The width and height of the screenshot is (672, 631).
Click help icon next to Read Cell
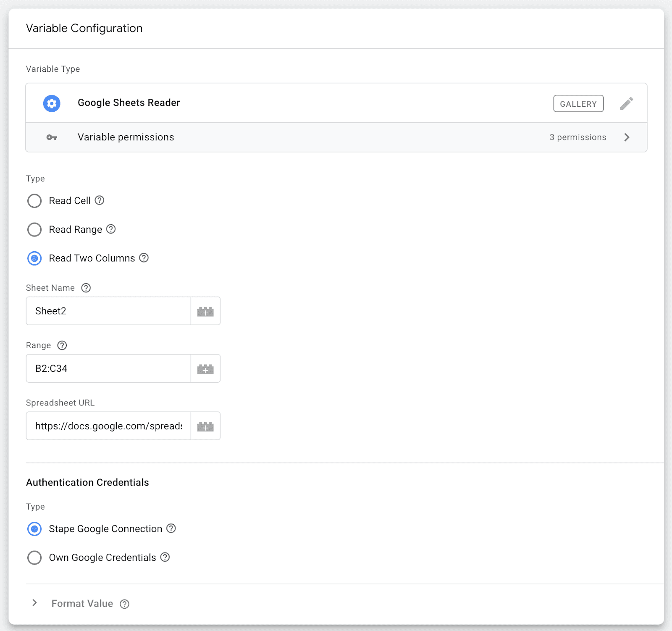(100, 200)
